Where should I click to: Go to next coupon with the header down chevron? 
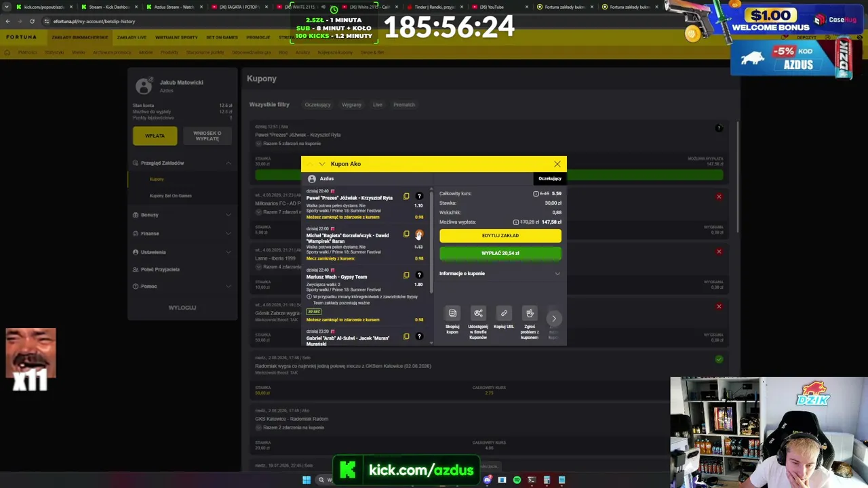coord(321,164)
